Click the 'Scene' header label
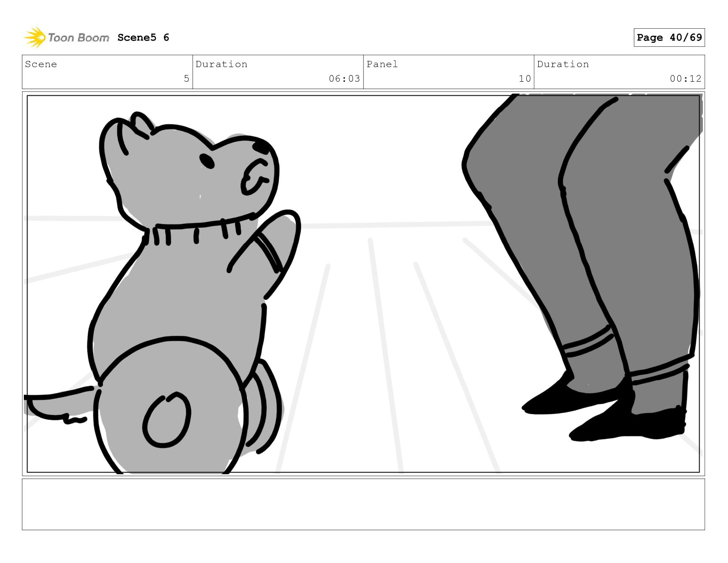728x563 pixels. [41, 64]
